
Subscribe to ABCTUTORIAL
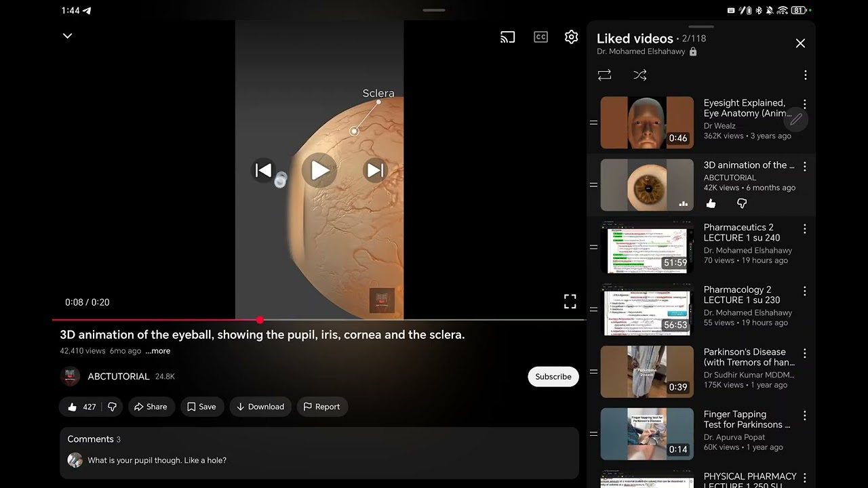(553, 377)
